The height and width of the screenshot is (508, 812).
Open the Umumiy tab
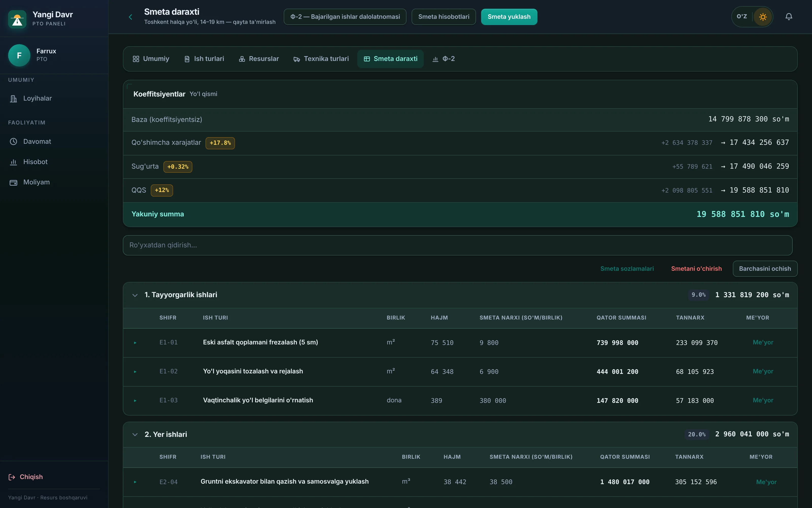tap(151, 59)
